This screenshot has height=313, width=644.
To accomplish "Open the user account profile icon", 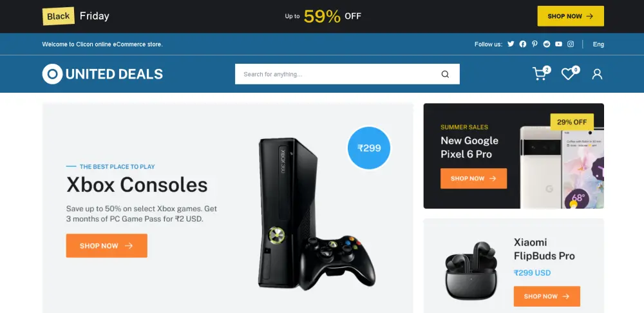I will 597,74.
